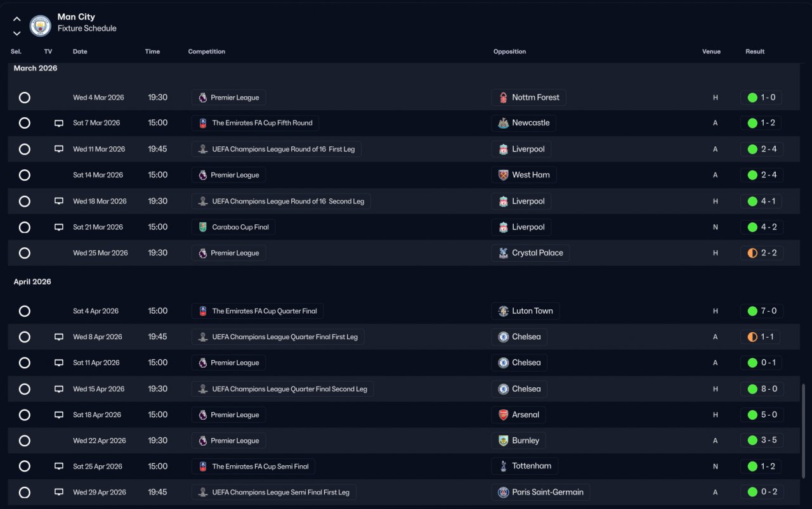Click the Burnley club crest
812x509 pixels.
tap(503, 441)
